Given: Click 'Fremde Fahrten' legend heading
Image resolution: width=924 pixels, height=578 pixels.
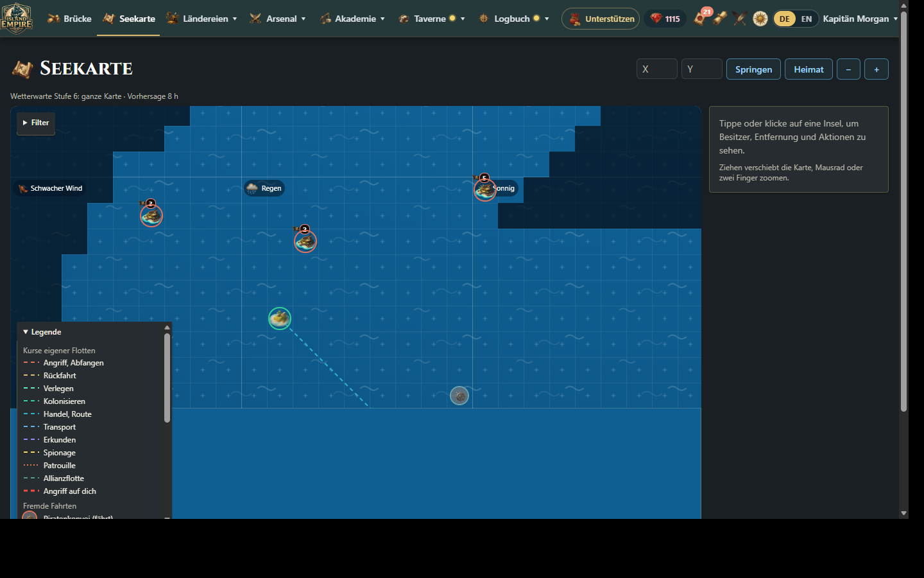Looking at the screenshot, I should coord(49,506).
